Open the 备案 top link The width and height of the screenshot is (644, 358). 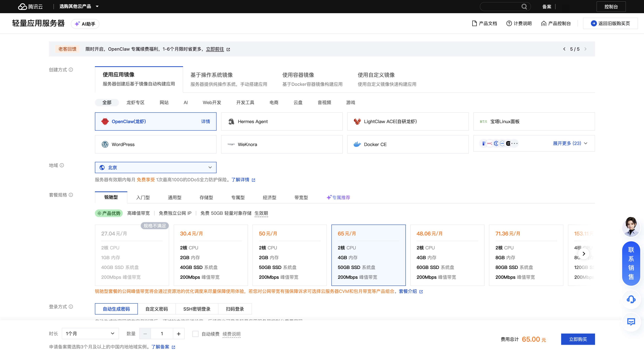pos(547,7)
